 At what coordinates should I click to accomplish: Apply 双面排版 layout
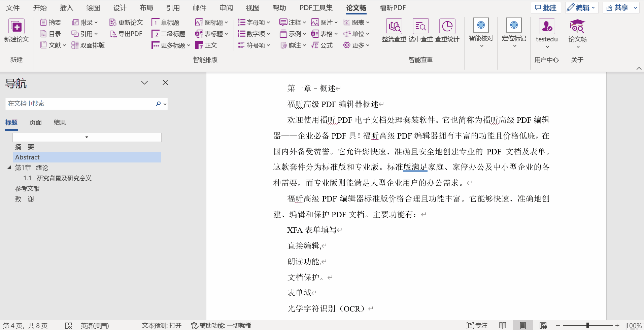pos(88,45)
